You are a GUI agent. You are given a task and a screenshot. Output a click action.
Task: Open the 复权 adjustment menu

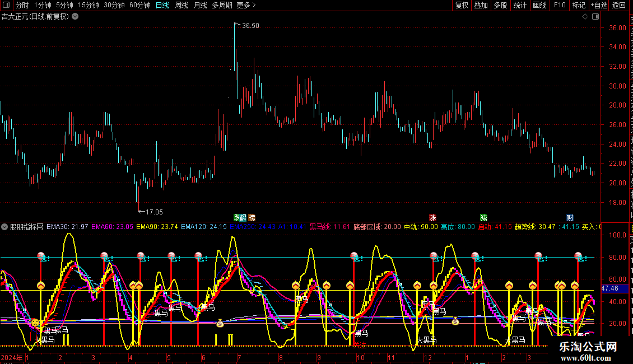tap(462, 5)
